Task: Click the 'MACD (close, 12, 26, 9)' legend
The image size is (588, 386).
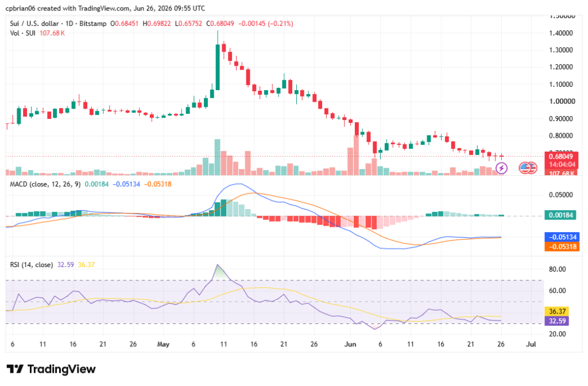Action: pyautogui.click(x=45, y=184)
